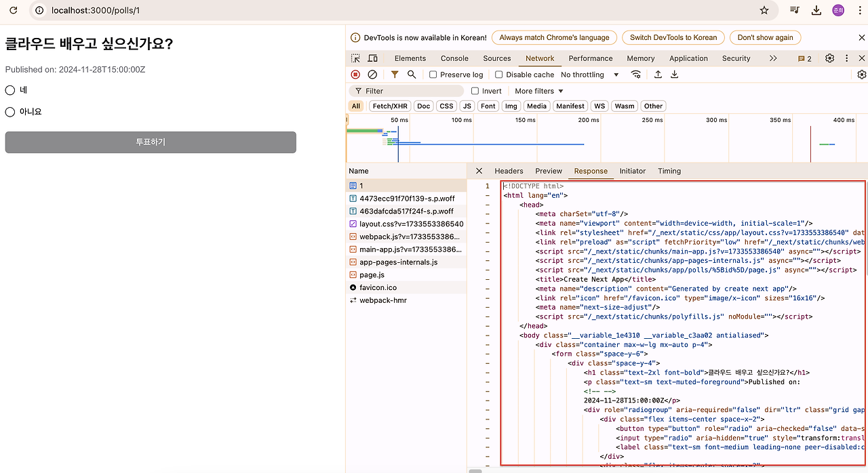The width and height of the screenshot is (868, 473).
Task: Switch to the Sources tab
Action: pyautogui.click(x=497, y=58)
